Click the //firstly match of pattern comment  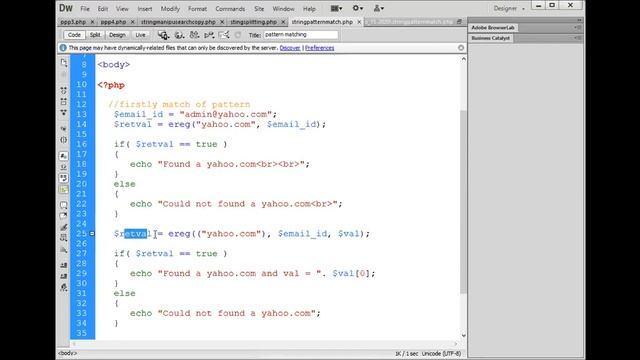(179, 104)
